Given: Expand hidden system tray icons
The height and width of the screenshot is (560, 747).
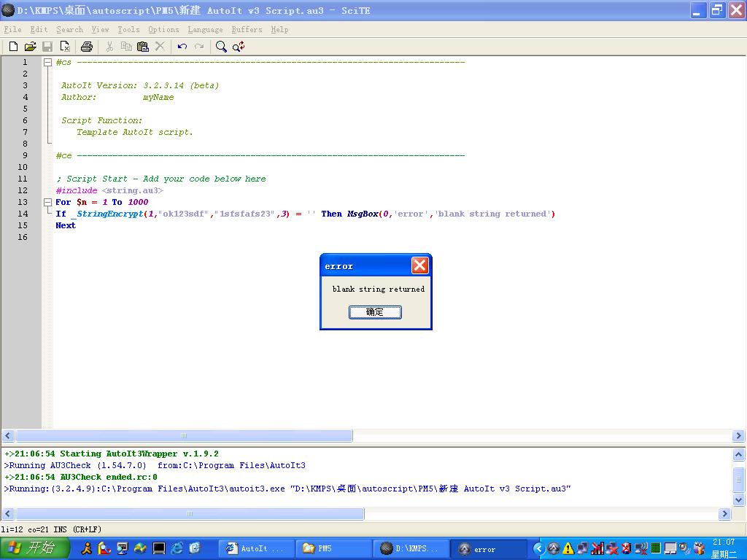Looking at the screenshot, I should click(539, 548).
